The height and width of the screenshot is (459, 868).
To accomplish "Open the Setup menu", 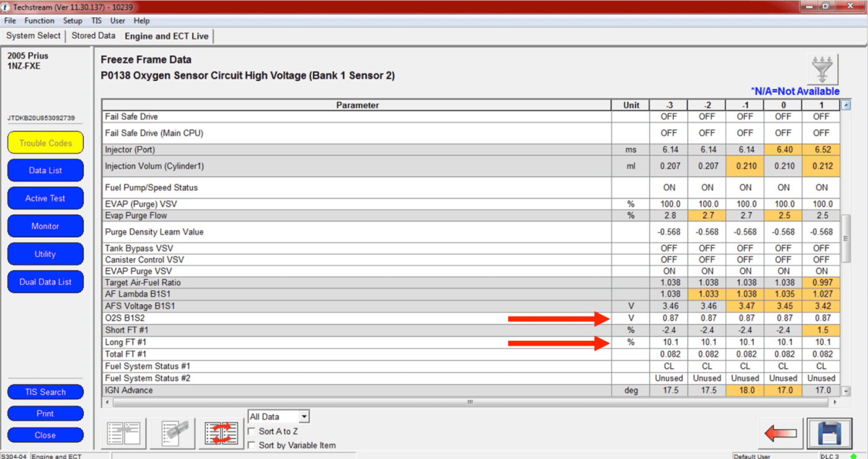I will 73,20.
